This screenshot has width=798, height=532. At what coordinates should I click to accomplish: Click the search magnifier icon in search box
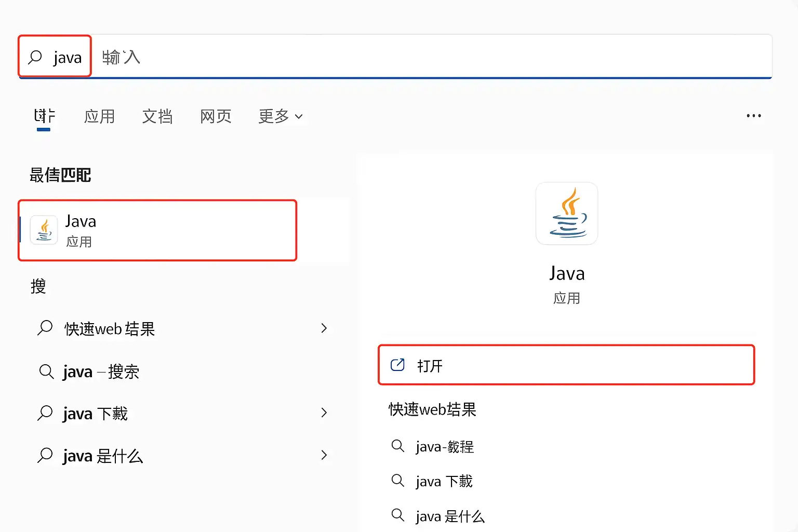point(35,57)
